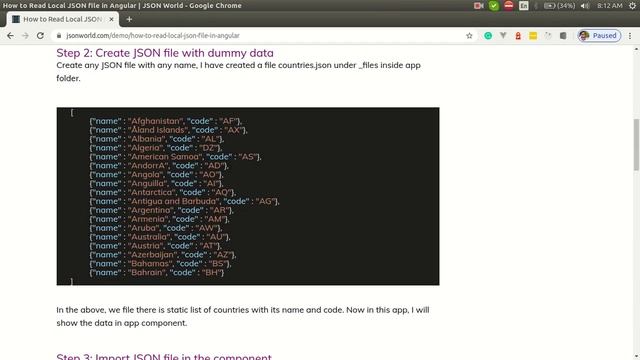The image size is (640, 360).
Task: Click the Step 3 Import JSON file heading
Action: (x=164, y=356)
